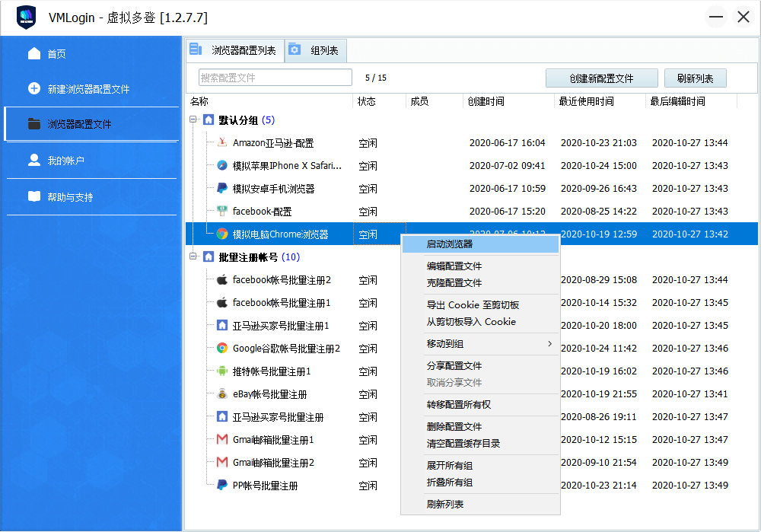Select the folder icon for 浏览器配置文件

coord(34,124)
